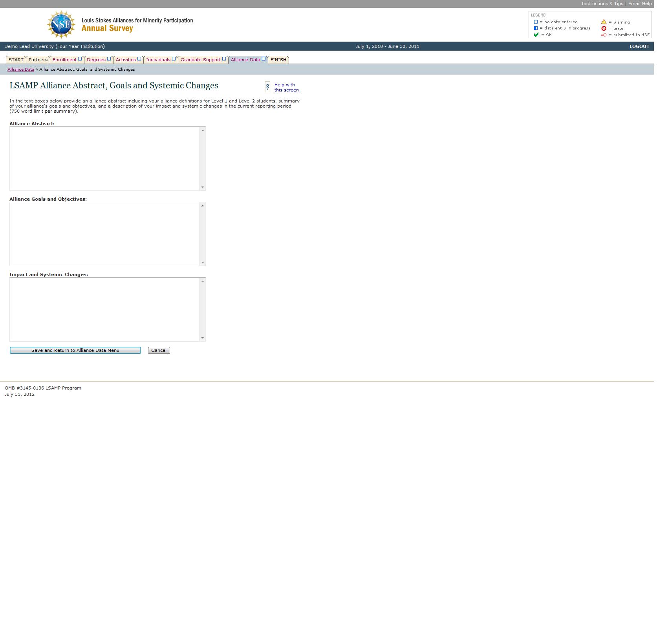This screenshot has width=657, height=644.
Task: Log out using the LOGOUT link
Action: pyautogui.click(x=639, y=46)
